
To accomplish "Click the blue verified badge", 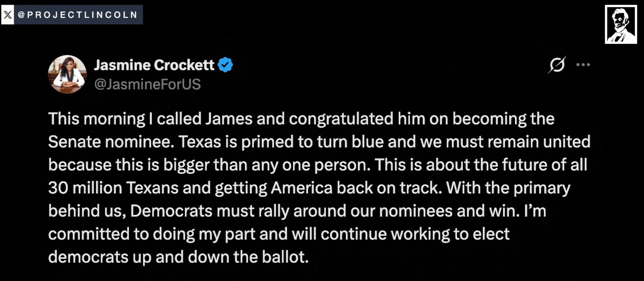I will (x=225, y=65).
